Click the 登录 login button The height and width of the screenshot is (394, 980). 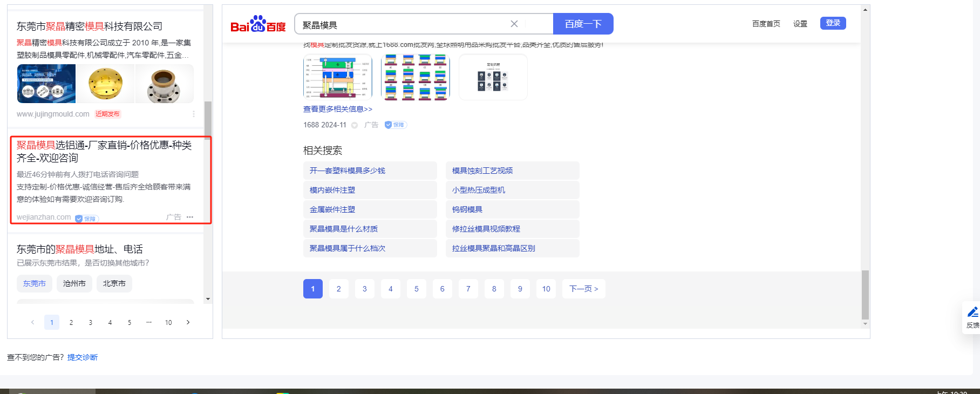point(833,23)
